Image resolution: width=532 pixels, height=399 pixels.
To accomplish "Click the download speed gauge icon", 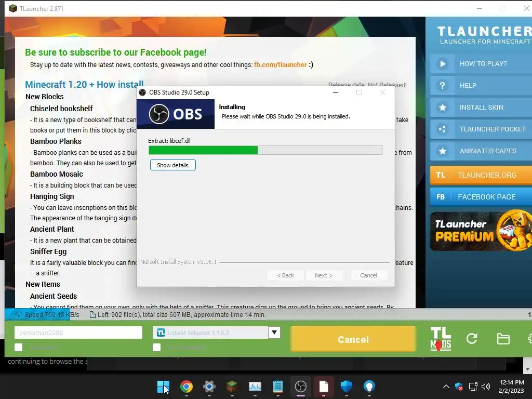I will click(18, 315).
